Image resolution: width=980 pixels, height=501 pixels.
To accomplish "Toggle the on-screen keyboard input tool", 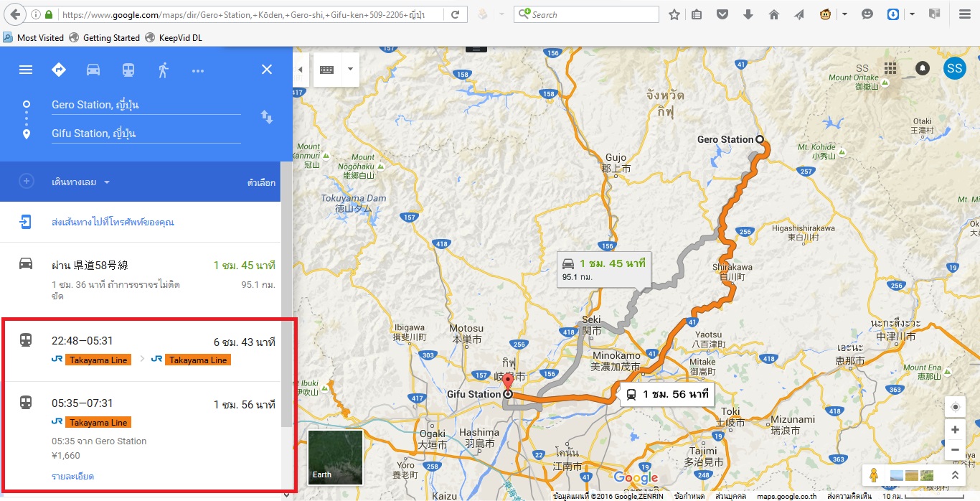I will [327, 70].
